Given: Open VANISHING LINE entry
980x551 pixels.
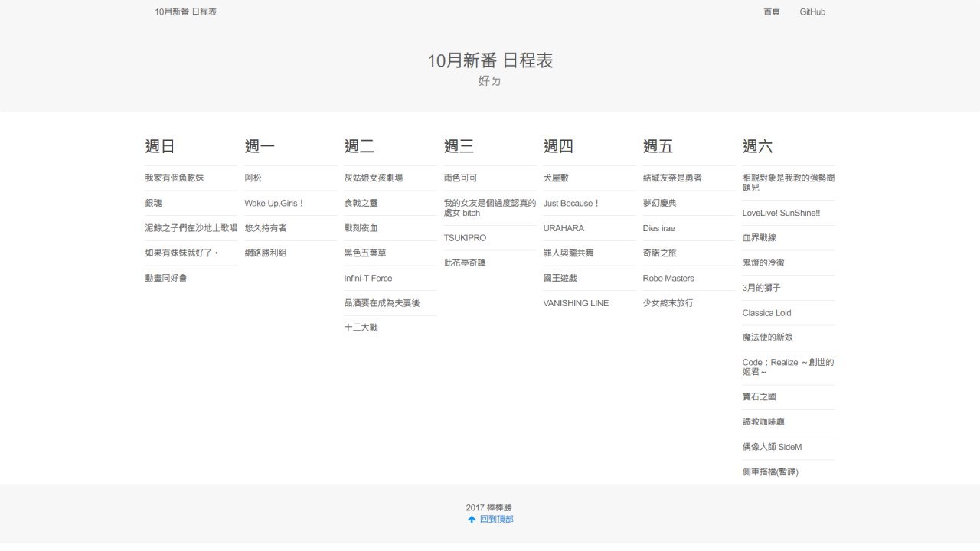Looking at the screenshot, I should [x=576, y=303].
